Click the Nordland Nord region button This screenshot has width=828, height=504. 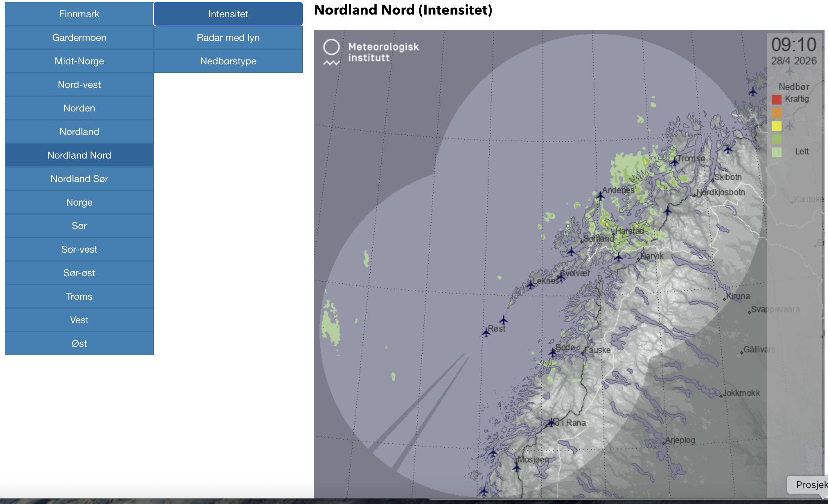[x=79, y=155]
